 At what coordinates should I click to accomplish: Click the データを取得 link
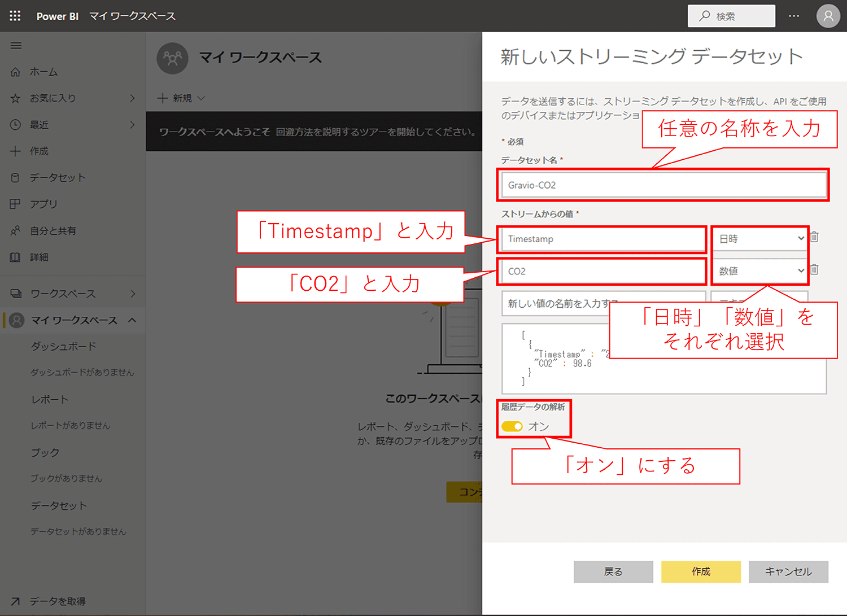tap(58, 601)
